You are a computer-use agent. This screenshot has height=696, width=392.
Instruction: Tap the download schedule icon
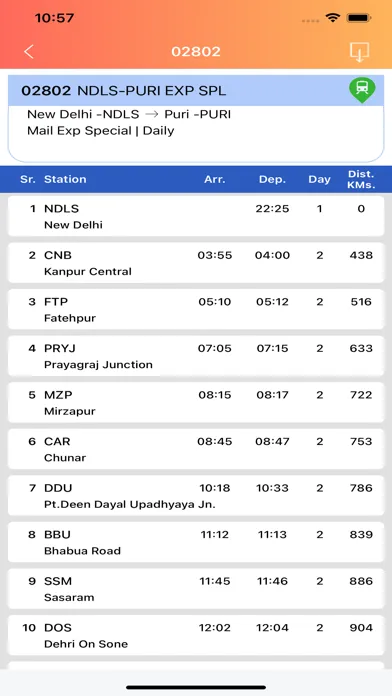tap(359, 52)
